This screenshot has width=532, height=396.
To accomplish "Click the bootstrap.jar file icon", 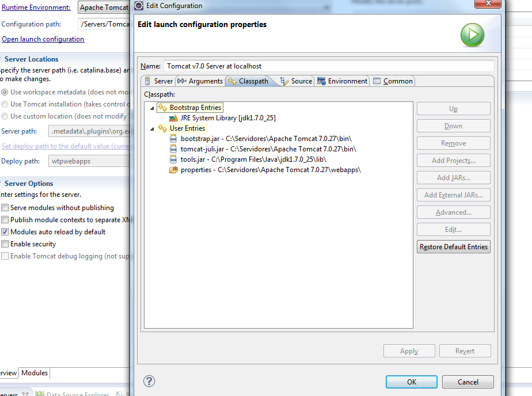I will coord(173,139).
